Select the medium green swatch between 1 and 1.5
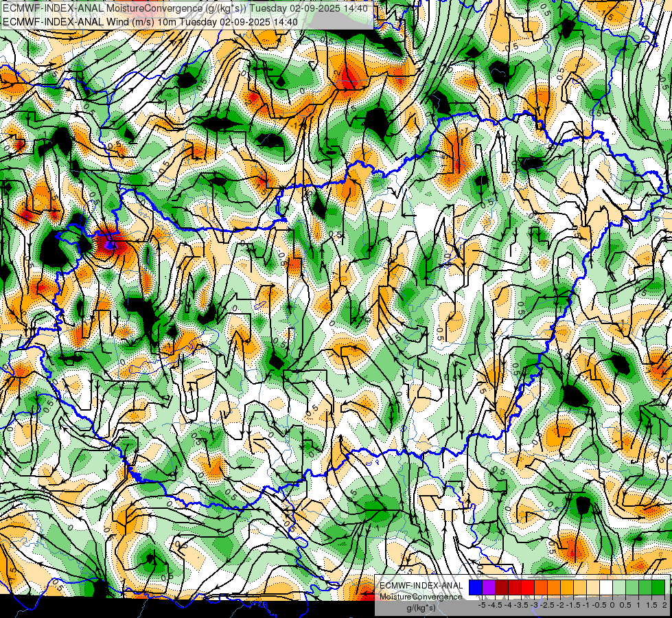 click(645, 588)
